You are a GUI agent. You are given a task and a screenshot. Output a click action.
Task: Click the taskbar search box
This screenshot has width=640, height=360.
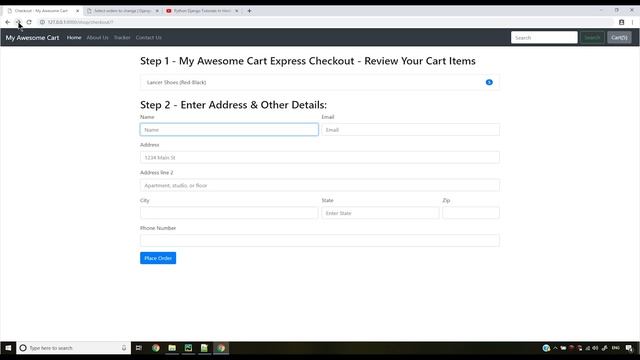(x=73, y=348)
